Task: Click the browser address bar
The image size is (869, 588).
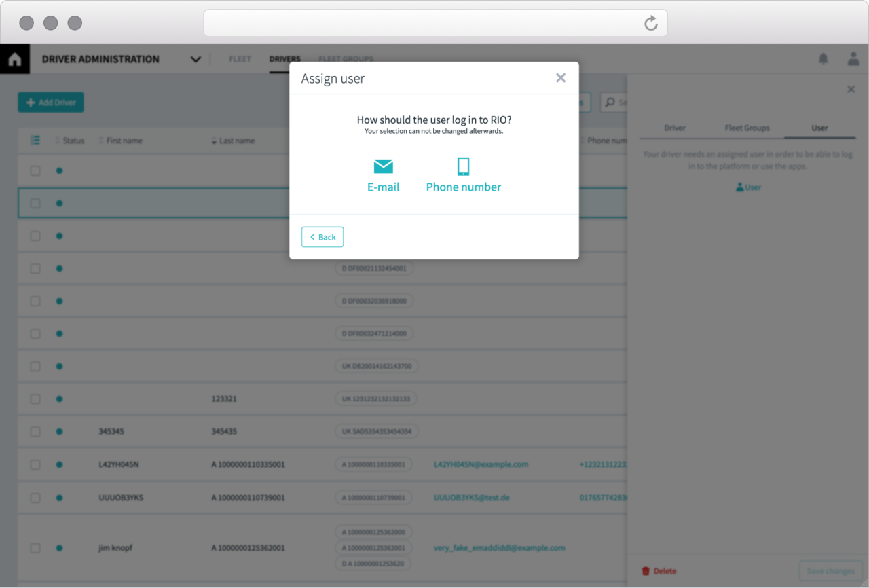Action: (435, 23)
